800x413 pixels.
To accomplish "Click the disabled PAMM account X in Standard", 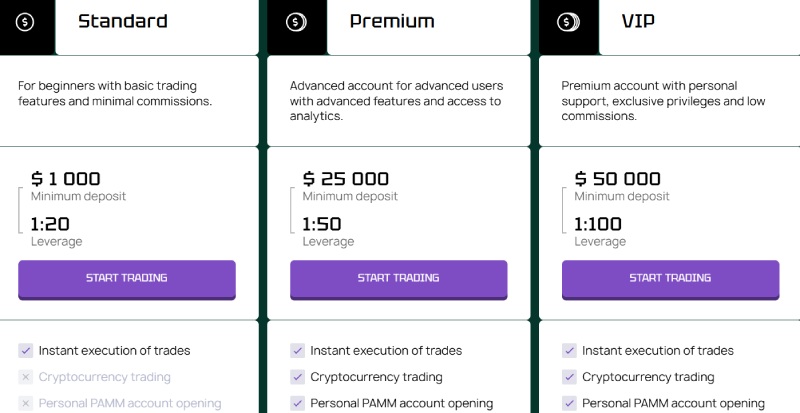I will click(25, 403).
